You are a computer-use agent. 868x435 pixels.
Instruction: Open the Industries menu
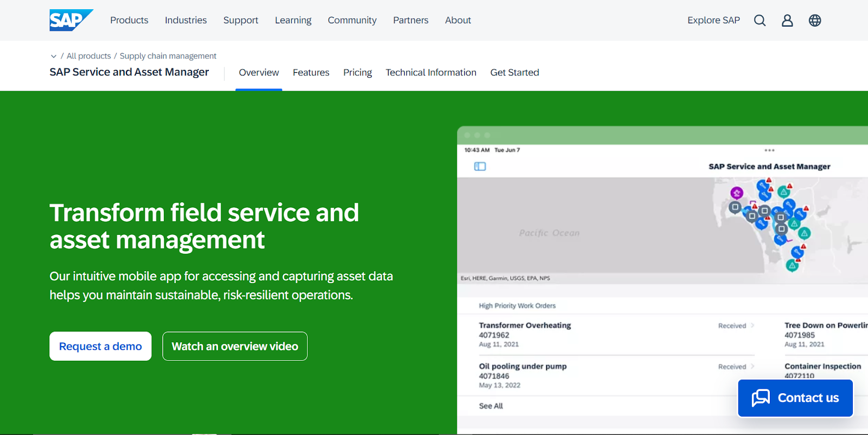[x=186, y=21]
